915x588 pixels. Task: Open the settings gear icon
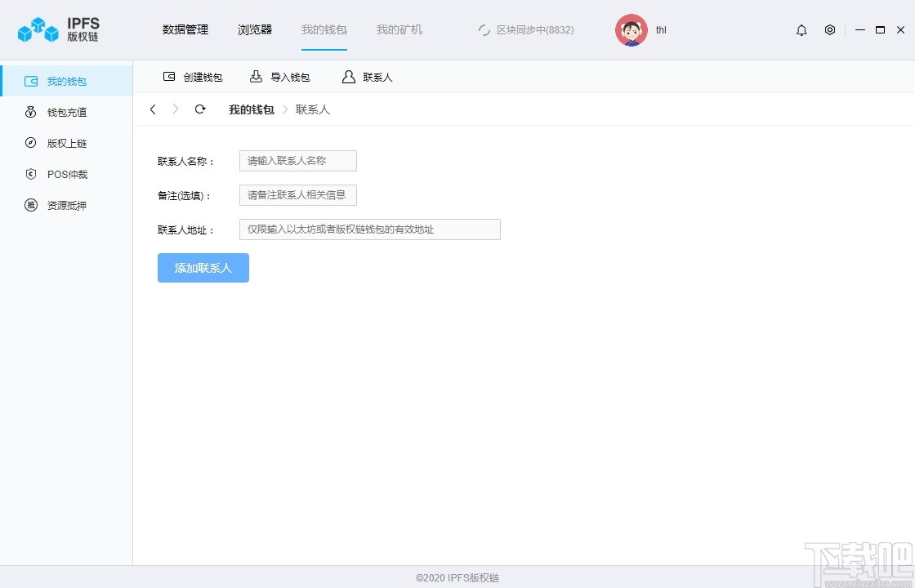click(830, 29)
